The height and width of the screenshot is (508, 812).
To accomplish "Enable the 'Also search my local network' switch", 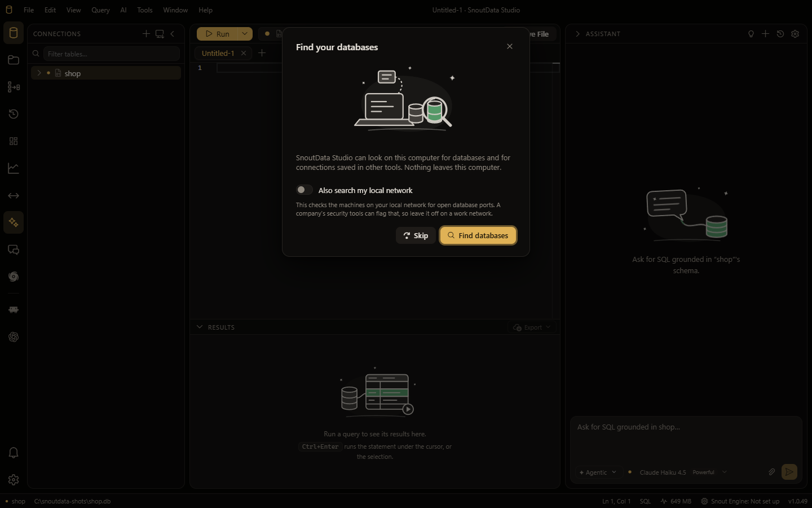I will [304, 190].
